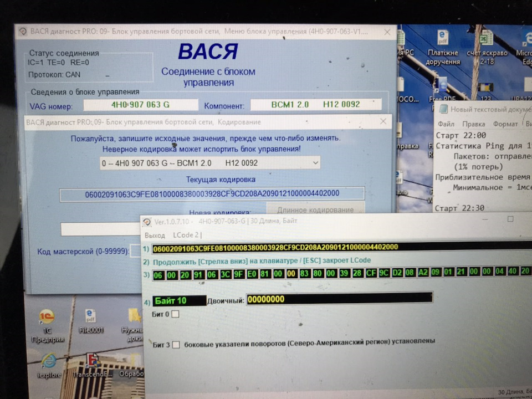The height and width of the screenshot is (399, 532).
Task: Click the Текущая кодировка value field
Action: pos(212,194)
